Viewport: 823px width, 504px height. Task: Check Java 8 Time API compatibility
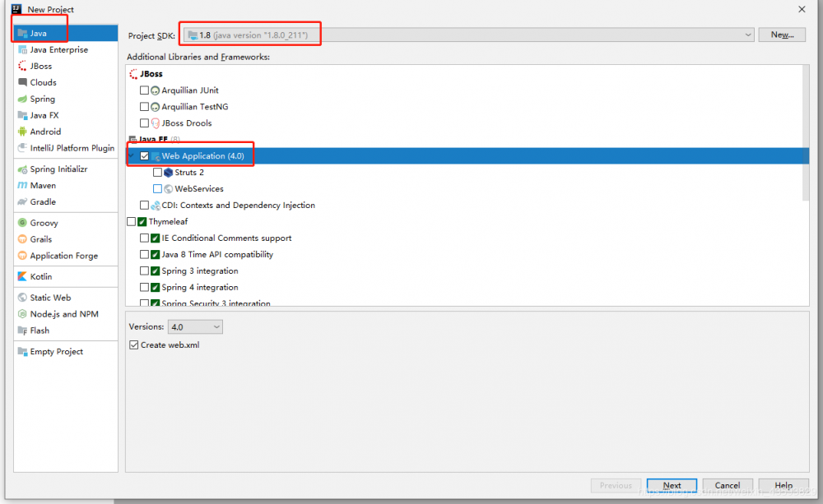(144, 254)
